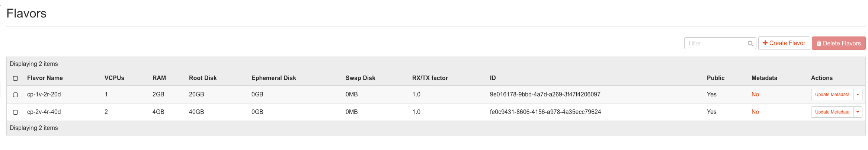Open the Metadata "No" link for cp-1v-2r-20d
868x150 pixels.
tap(755, 95)
